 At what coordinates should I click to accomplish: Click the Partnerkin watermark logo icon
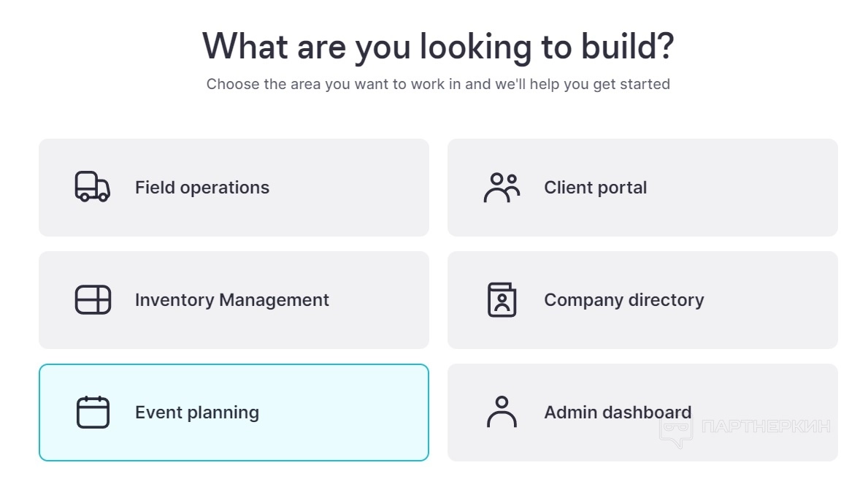(675, 430)
